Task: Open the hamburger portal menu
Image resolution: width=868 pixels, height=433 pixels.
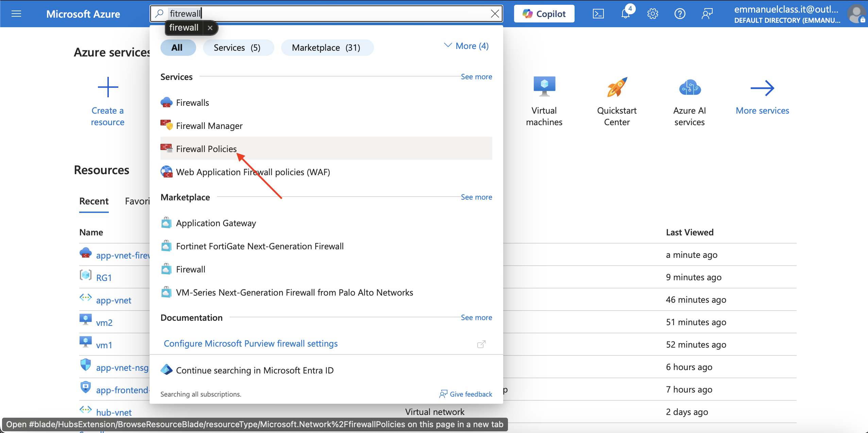Action: pos(16,14)
